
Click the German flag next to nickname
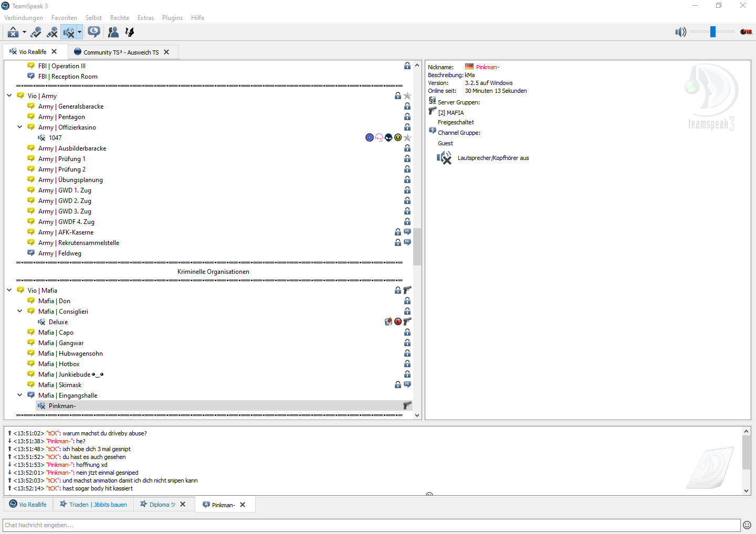tap(469, 67)
